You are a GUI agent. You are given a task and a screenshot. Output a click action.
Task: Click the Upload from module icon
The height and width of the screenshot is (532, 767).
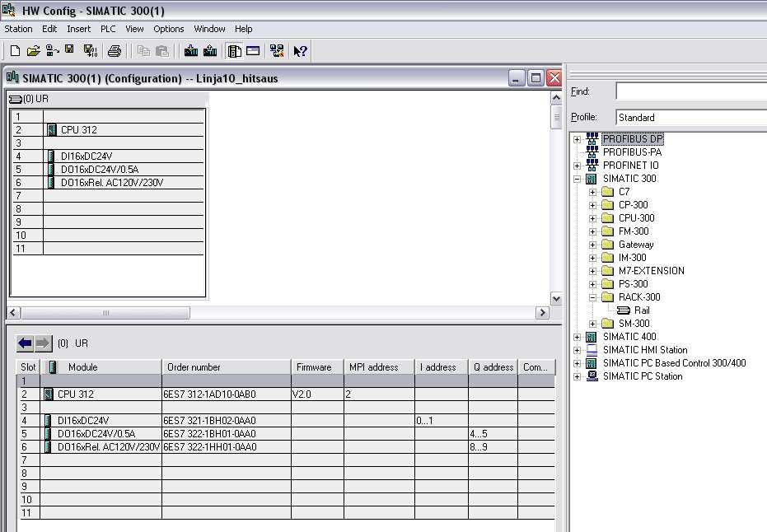tap(210, 51)
